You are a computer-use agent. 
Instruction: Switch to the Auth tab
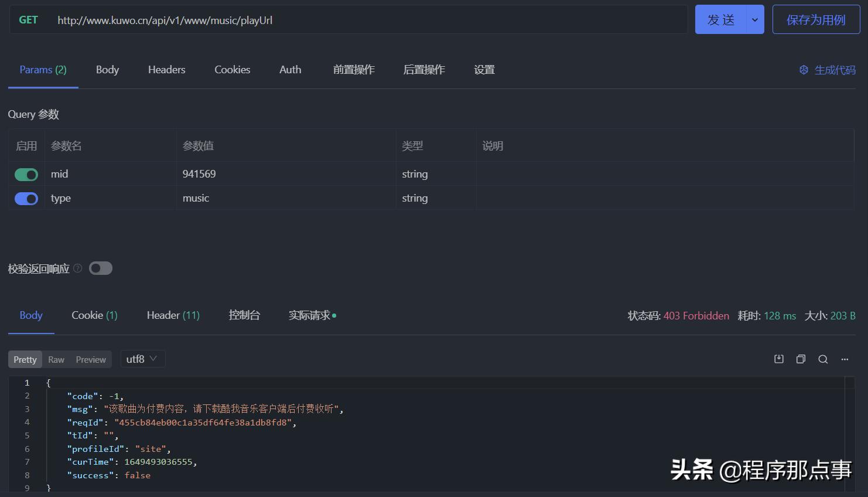(290, 69)
